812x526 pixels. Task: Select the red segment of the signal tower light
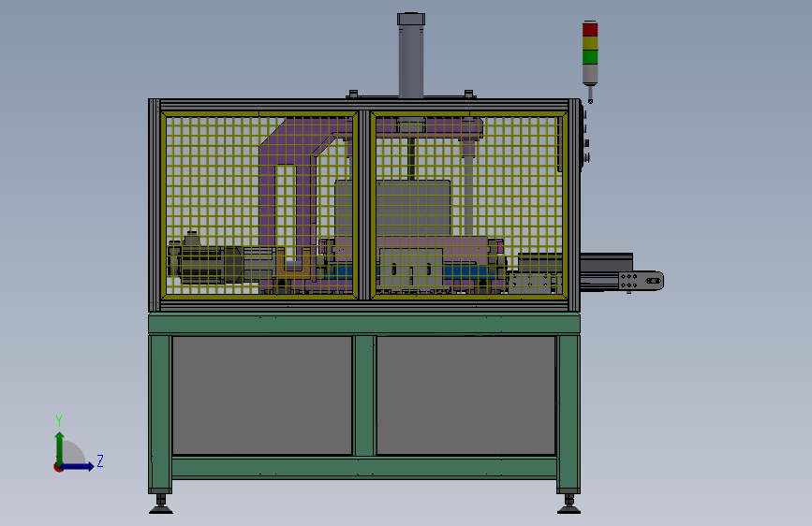point(590,30)
